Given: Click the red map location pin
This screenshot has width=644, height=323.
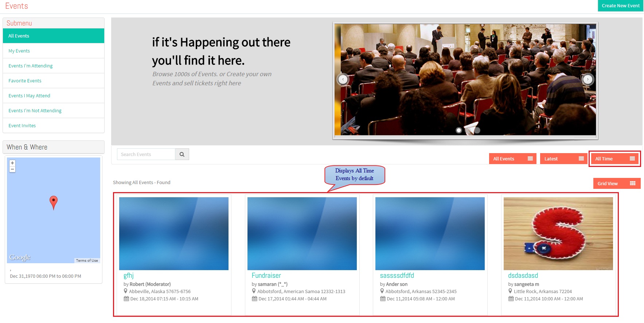Looking at the screenshot, I should [x=54, y=203].
